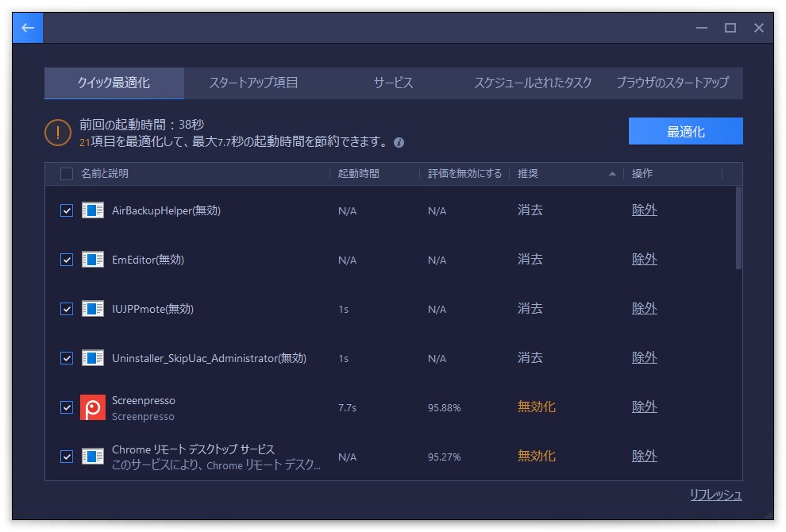786x532 pixels.
Task: Click the 評価を無効にする column header
Action: pos(464,173)
